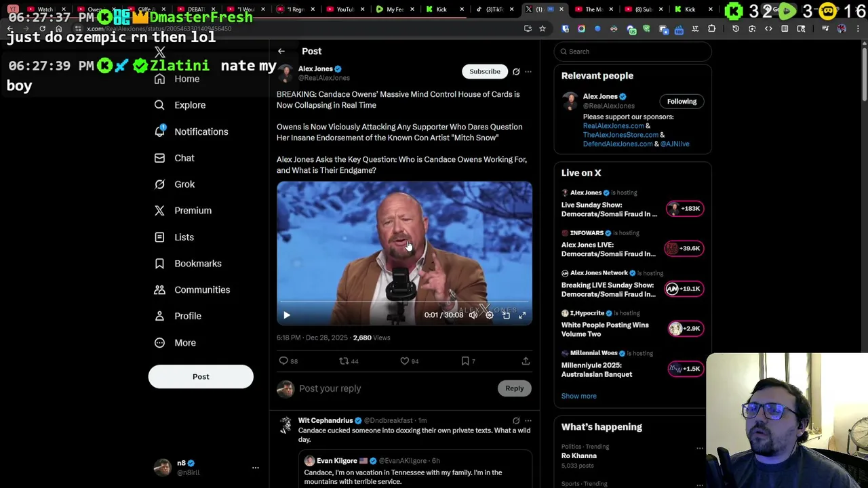Click the white Post button
868x488 pixels.
(201, 377)
